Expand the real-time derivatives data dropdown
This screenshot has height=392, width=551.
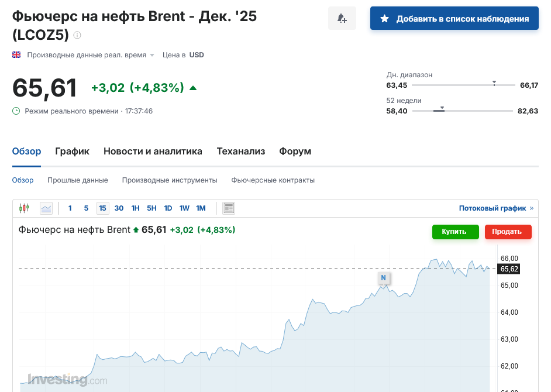(152, 55)
